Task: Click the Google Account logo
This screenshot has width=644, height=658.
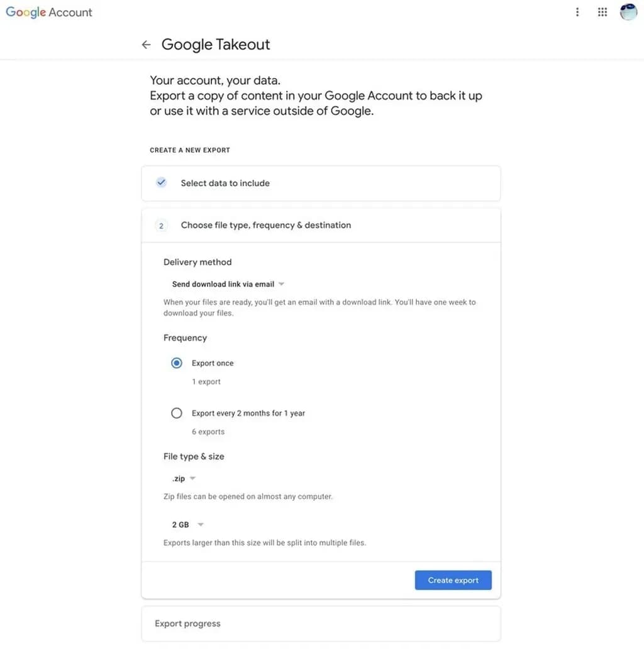Action: tap(48, 12)
